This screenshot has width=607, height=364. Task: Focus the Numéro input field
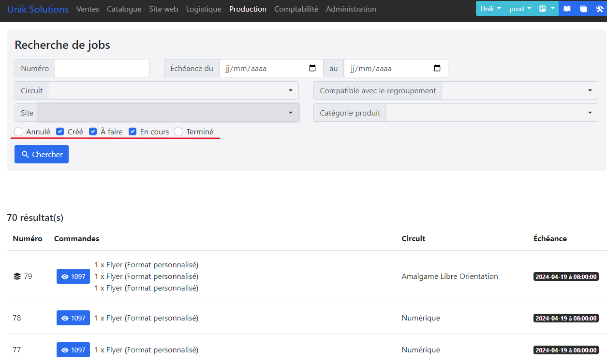102,68
